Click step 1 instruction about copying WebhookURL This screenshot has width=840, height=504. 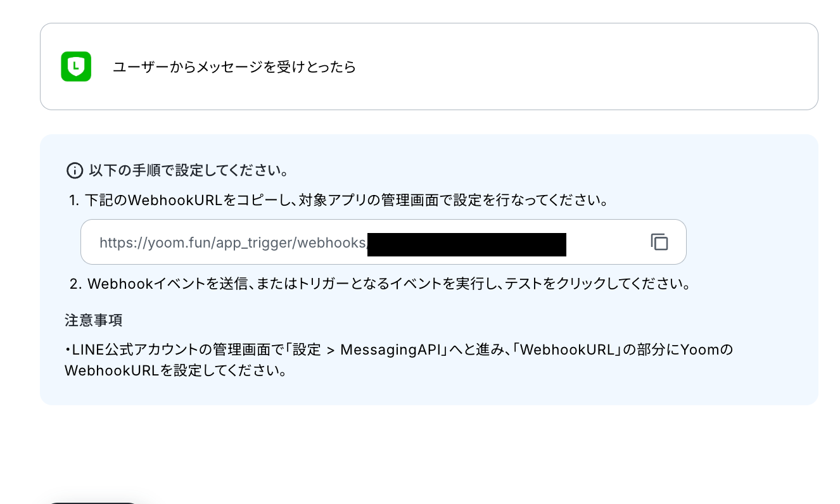pos(339,201)
